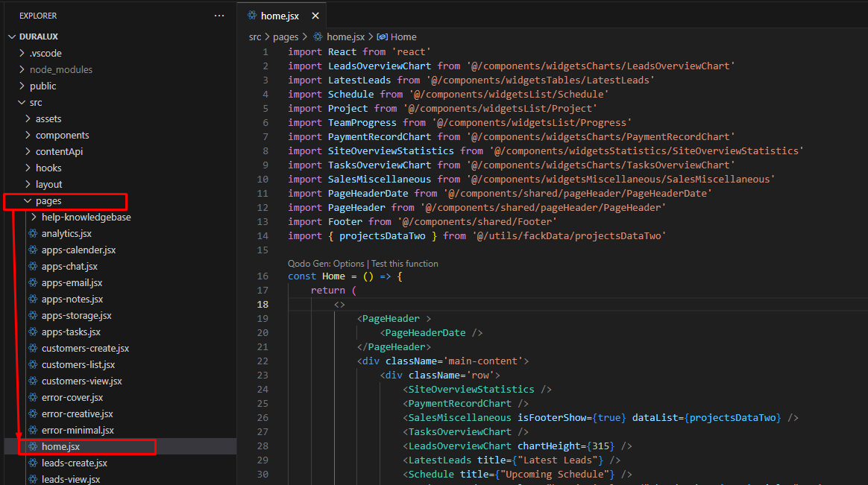The image size is (868, 485).
Task: Close the home.jsx editor tab
Action: [315, 16]
